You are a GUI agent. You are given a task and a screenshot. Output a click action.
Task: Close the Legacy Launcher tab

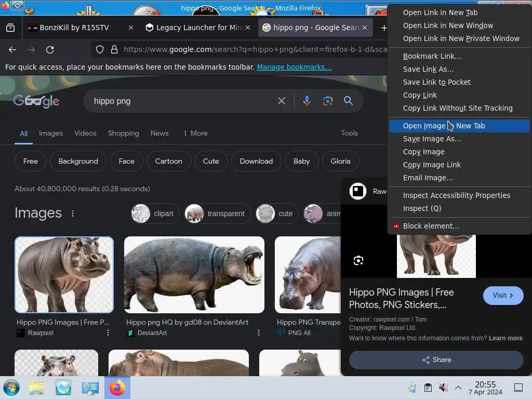pyautogui.click(x=248, y=28)
